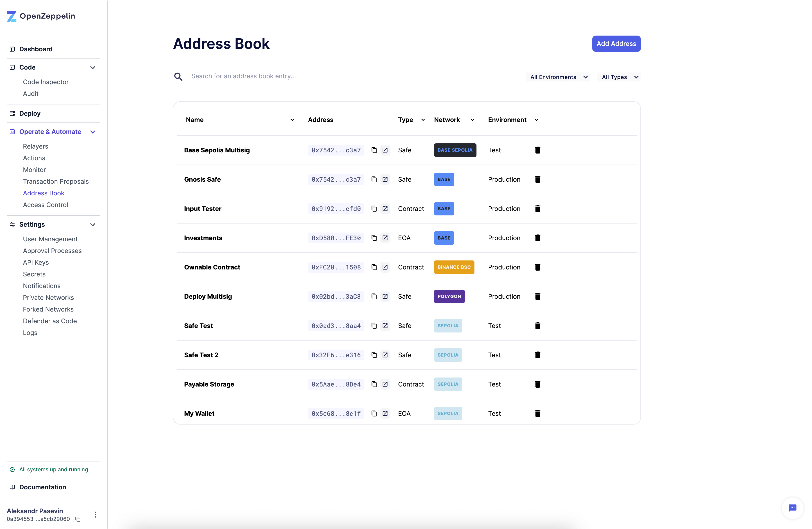
Task: Select Relayers in the sidebar
Action: (35, 146)
